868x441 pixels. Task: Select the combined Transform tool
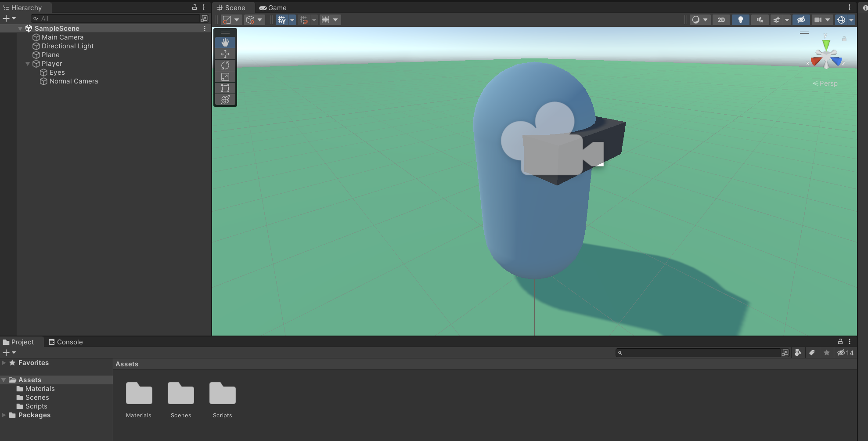[x=225, y=100]
